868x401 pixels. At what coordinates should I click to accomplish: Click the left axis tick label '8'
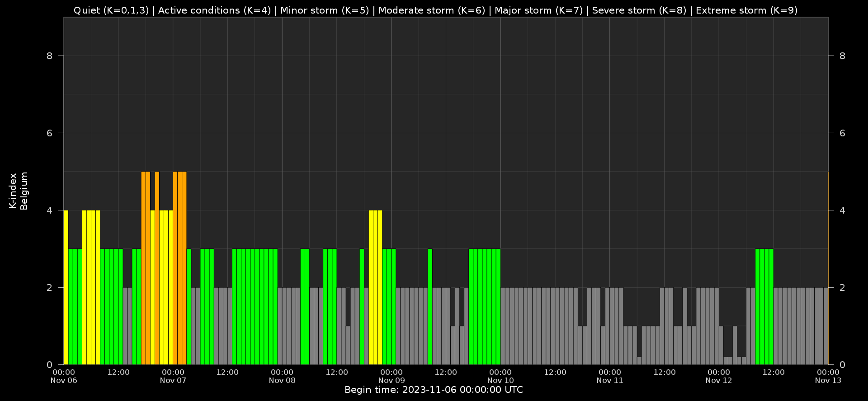click(x=49, y=56)
